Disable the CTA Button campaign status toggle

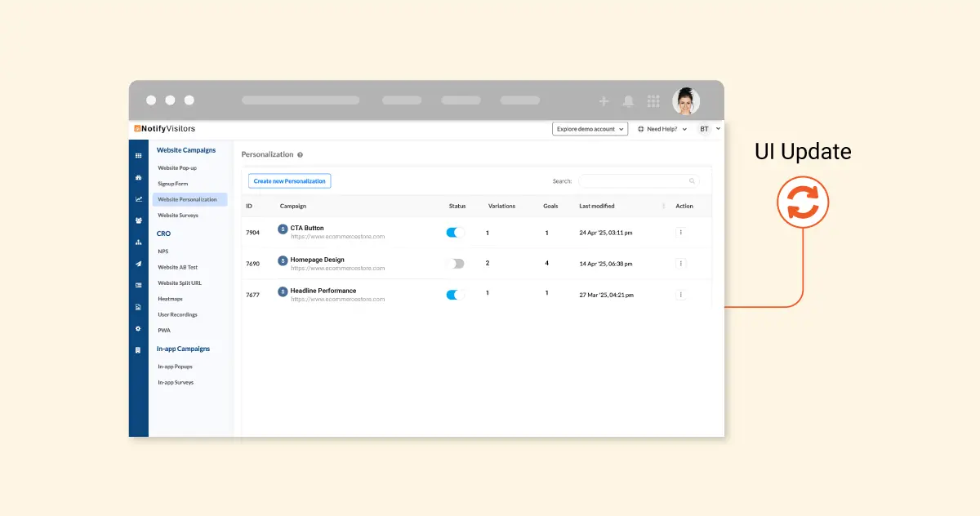[x=455, y=233]
